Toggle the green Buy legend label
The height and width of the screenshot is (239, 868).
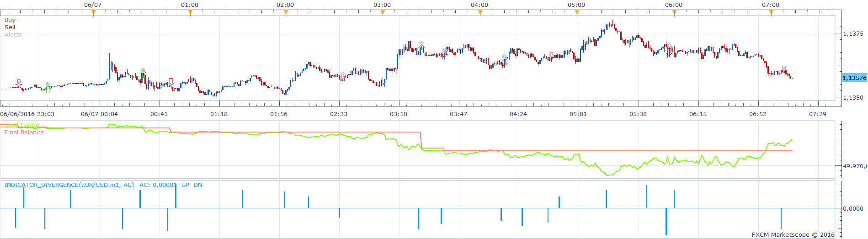click(x=10, y=20)
